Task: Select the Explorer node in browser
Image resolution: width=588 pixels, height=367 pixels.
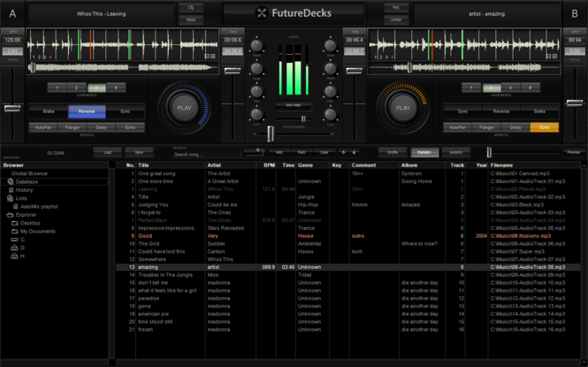Action: [21, 215]
